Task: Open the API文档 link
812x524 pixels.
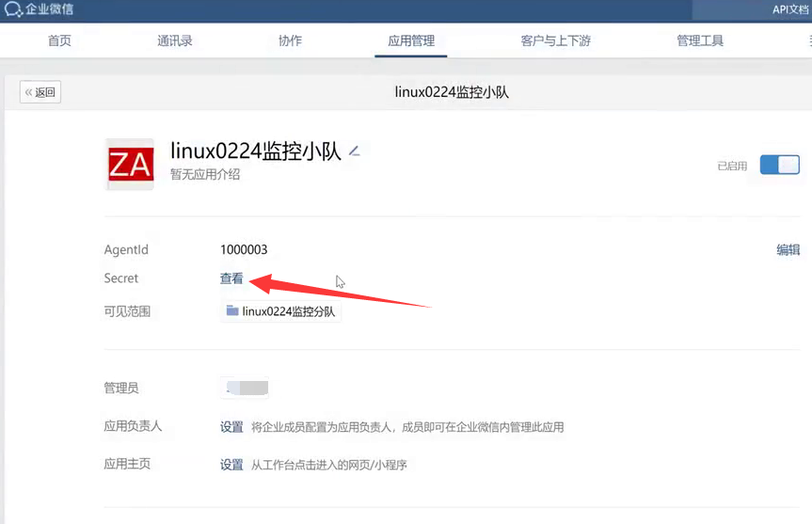Action: tap(790, 9)
